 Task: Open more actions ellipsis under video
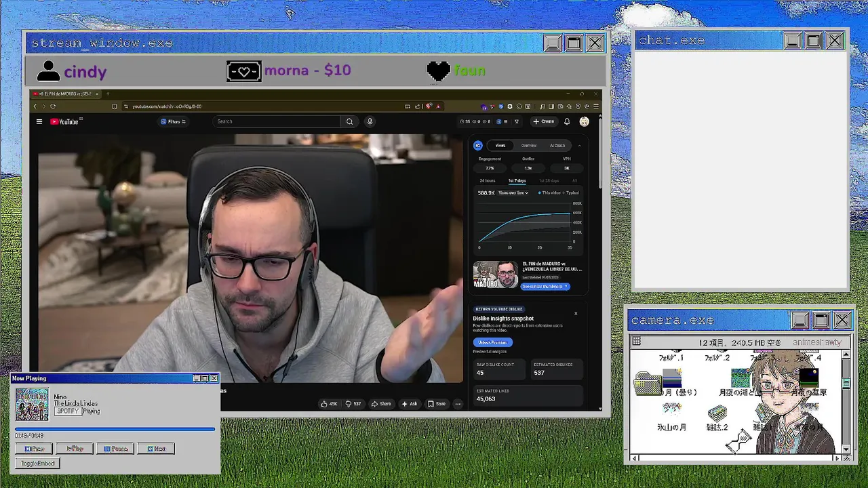tap(458, 404)
